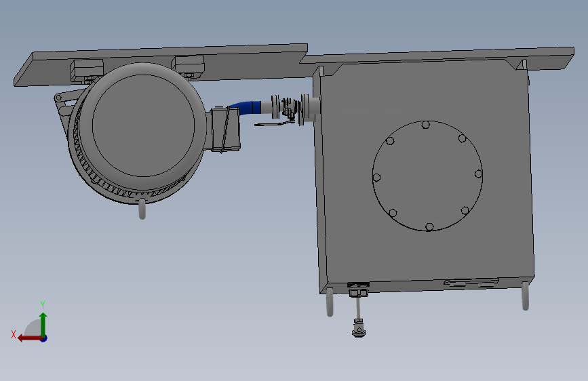Select the terminal box on the motor side

point(224,129)
